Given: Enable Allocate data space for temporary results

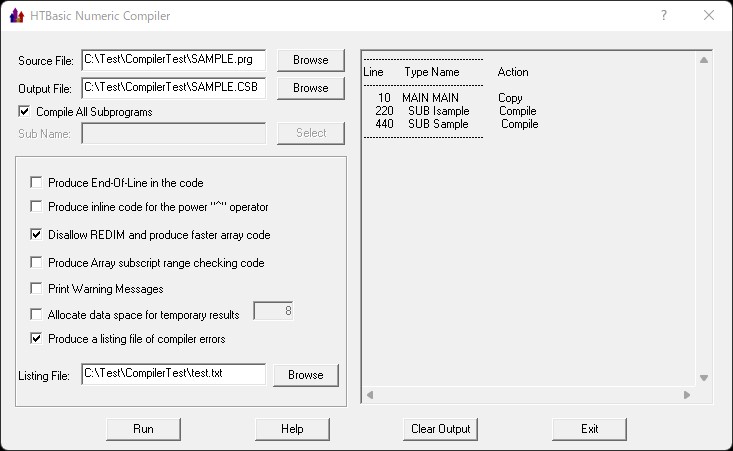Looking at the screenshot, I should pos(36,315).
